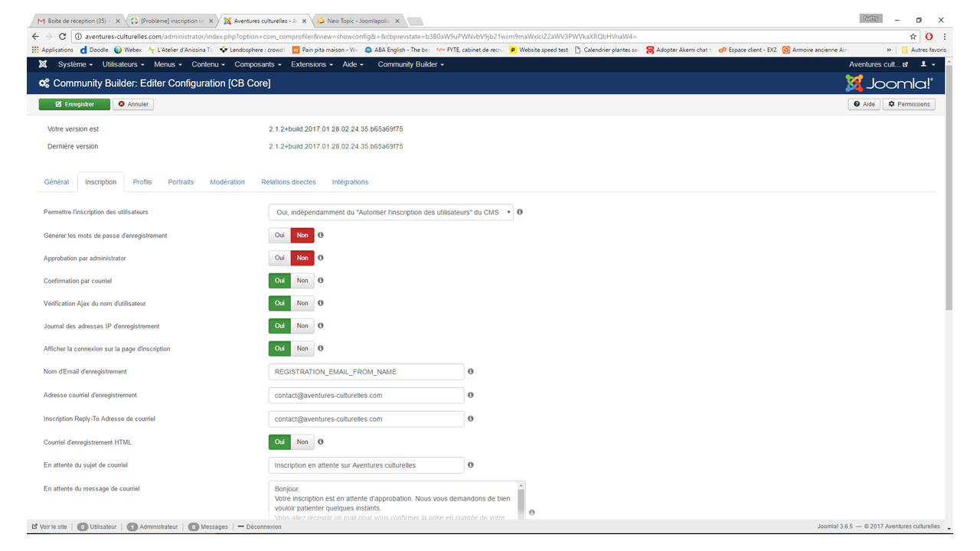Click info icon for En attente du message
This screenshot has width=980, height=551.
pyautogui.click(x=532, y=513)
